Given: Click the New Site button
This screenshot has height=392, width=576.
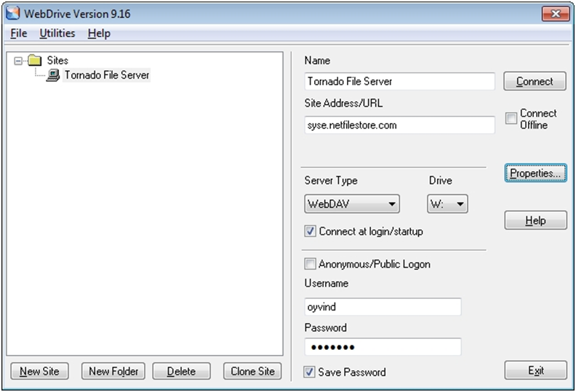Looking at the screenshot, I should 39,371.
